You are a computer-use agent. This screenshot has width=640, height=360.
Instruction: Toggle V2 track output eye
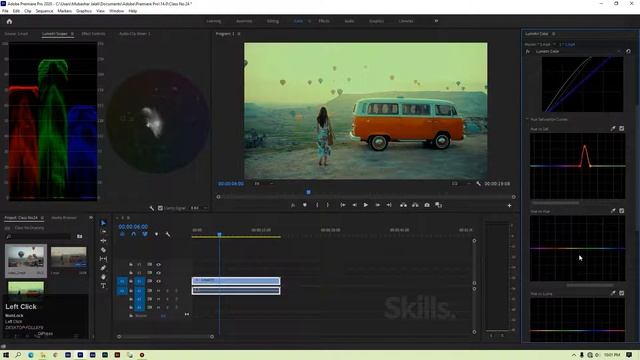pos(158,273)
